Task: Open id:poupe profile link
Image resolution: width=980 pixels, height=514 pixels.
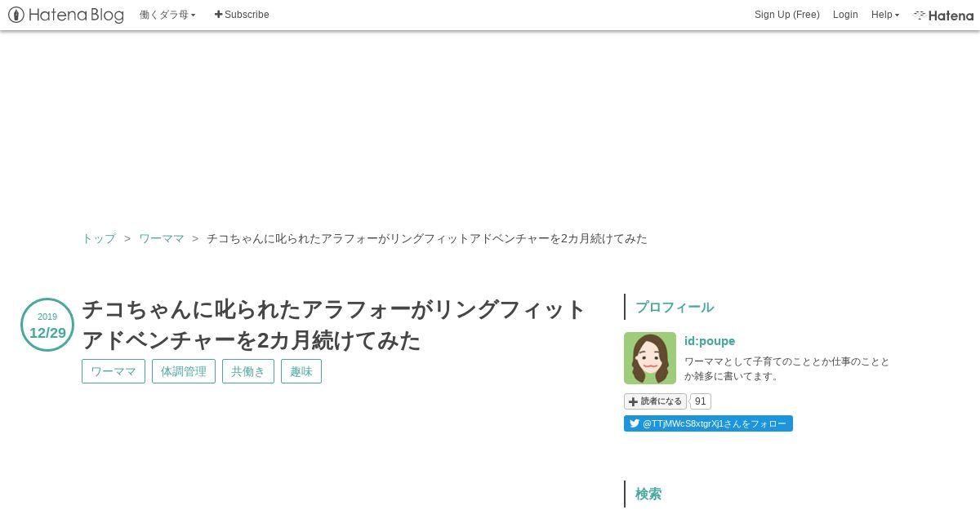Action: (x=710, y=341)
